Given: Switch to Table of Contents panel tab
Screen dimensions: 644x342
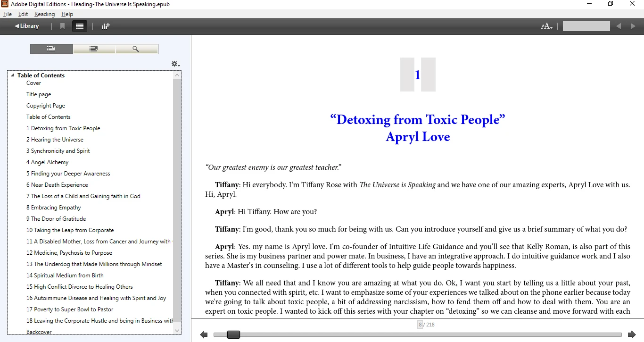Looking at the screenshot, I should tap(51, 49).
